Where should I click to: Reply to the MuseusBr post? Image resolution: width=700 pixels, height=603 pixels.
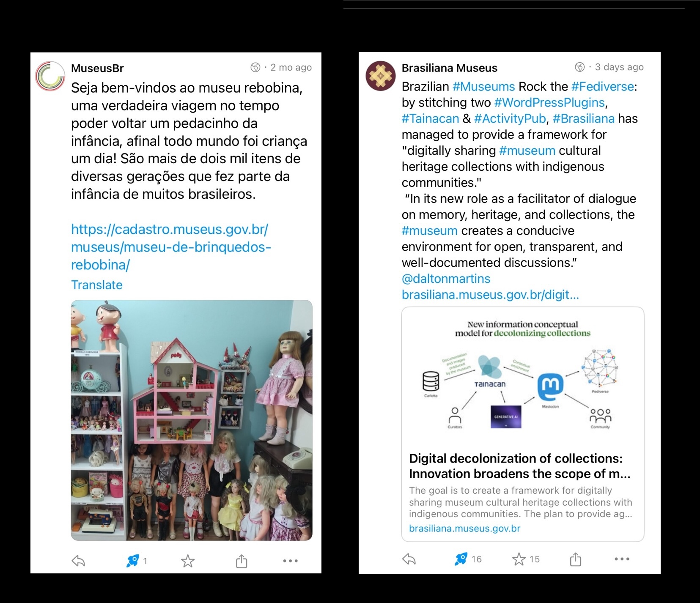pos(79,561)
